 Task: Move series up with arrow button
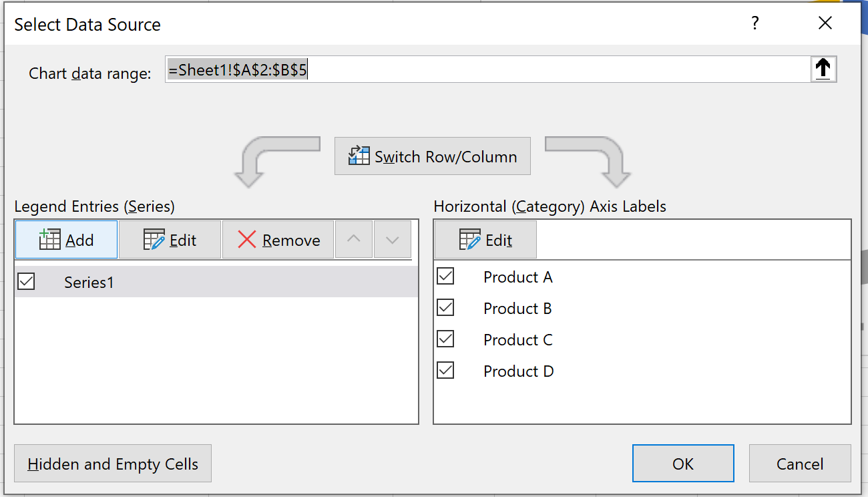pyautogui.click(x=354, y=240)
